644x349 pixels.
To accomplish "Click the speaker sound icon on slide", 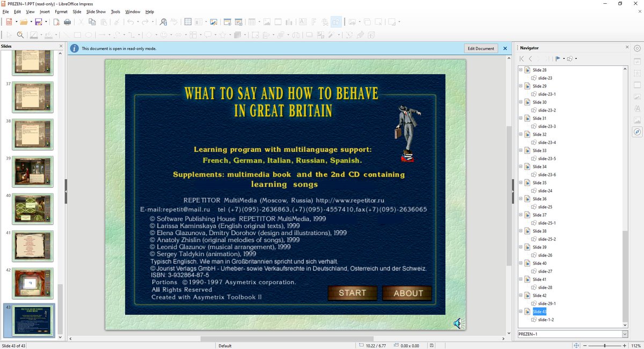I will tap(458, 323).
